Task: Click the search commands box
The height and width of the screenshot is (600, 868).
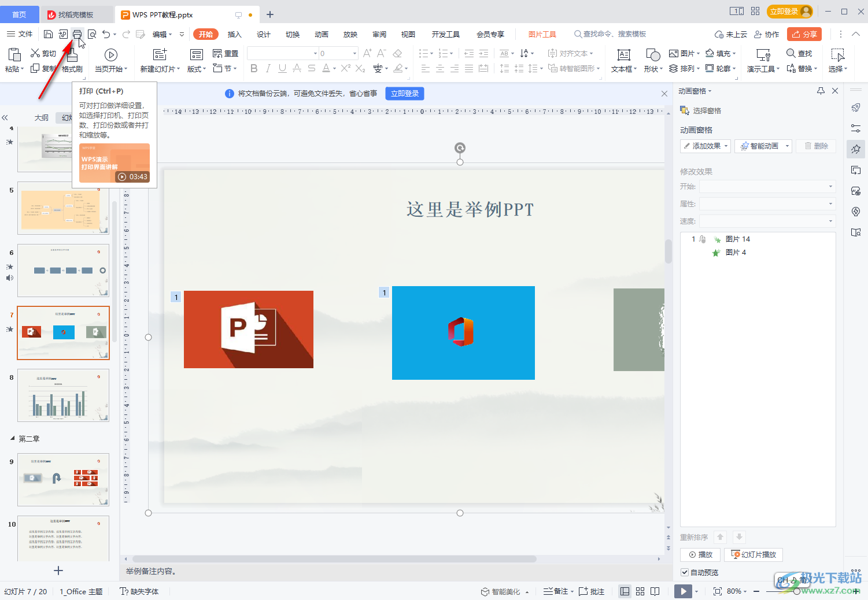Action: click(x=610, y=34)
